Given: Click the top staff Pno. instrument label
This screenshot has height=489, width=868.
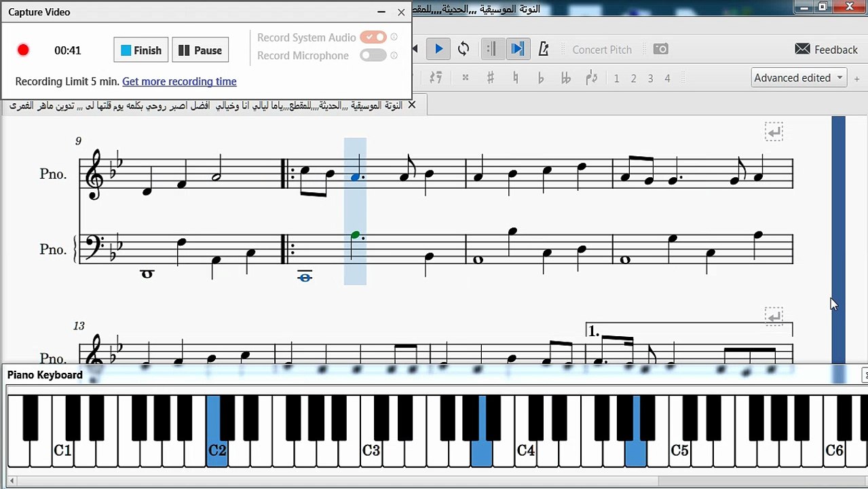Looking at the screenshot, I should click(53, 174).
